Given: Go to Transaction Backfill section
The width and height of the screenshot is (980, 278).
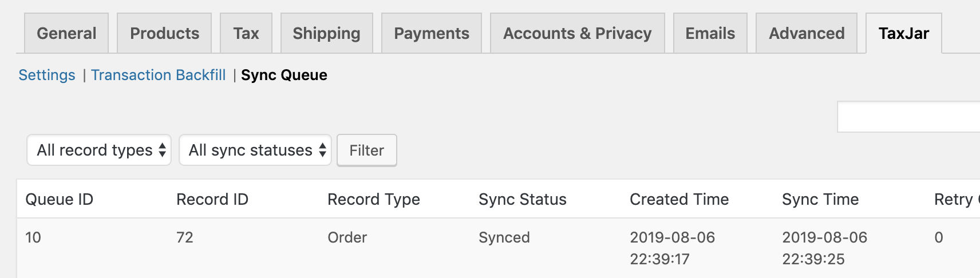Looking at the screenshot, I should (x=159, y=75).
